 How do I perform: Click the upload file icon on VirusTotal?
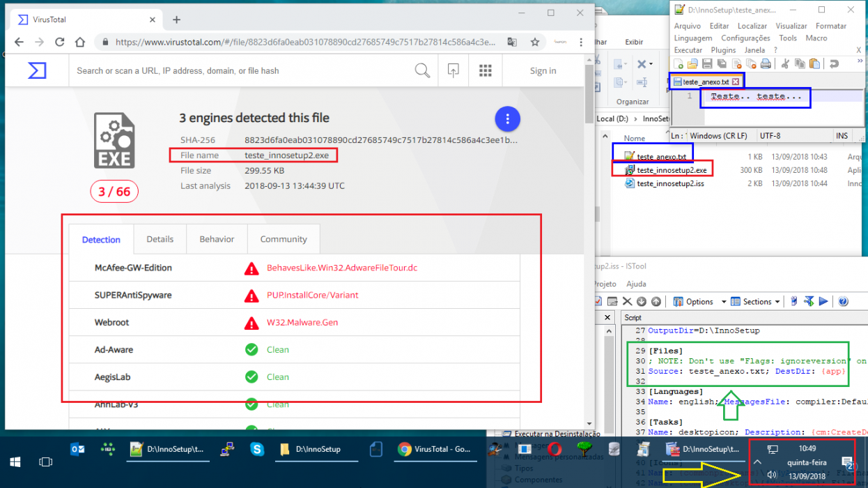454,70
